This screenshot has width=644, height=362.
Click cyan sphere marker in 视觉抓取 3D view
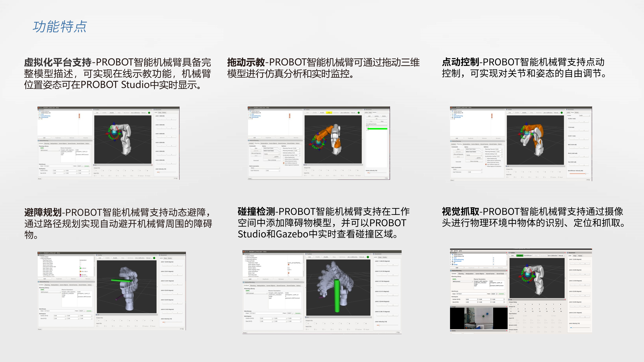pyautogui.click(x=528, y=275)
